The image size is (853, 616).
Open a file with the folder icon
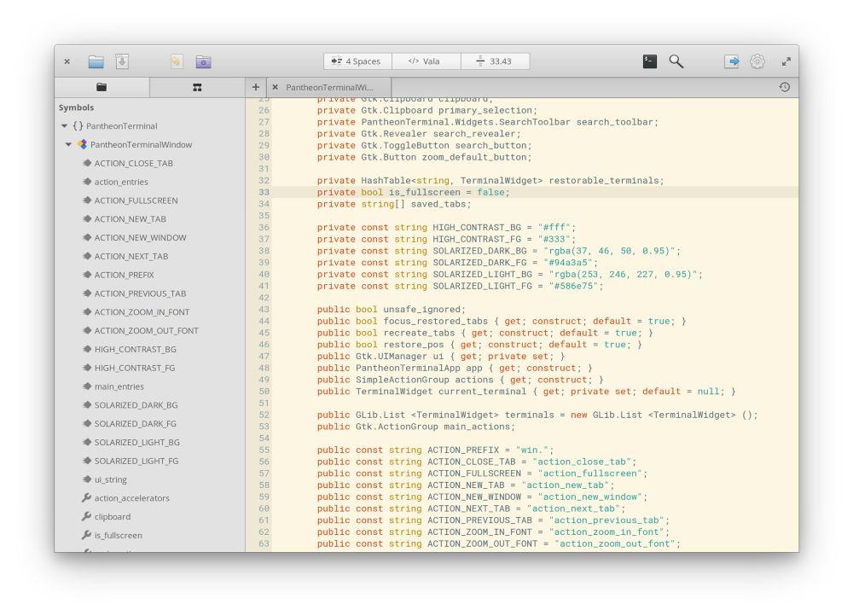pos(96,61)
